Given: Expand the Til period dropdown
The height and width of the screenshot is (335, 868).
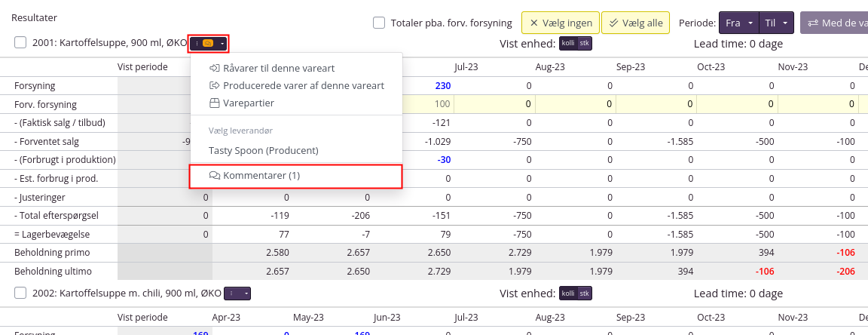Looking at the screenshot, I should pyautogui.click(x=776, y=23).
